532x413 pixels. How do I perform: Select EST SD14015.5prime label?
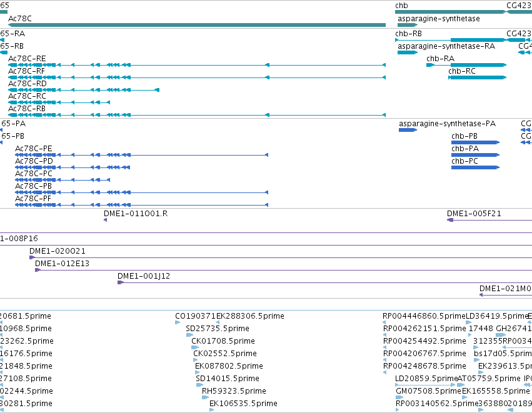click(x=228, y=379)
